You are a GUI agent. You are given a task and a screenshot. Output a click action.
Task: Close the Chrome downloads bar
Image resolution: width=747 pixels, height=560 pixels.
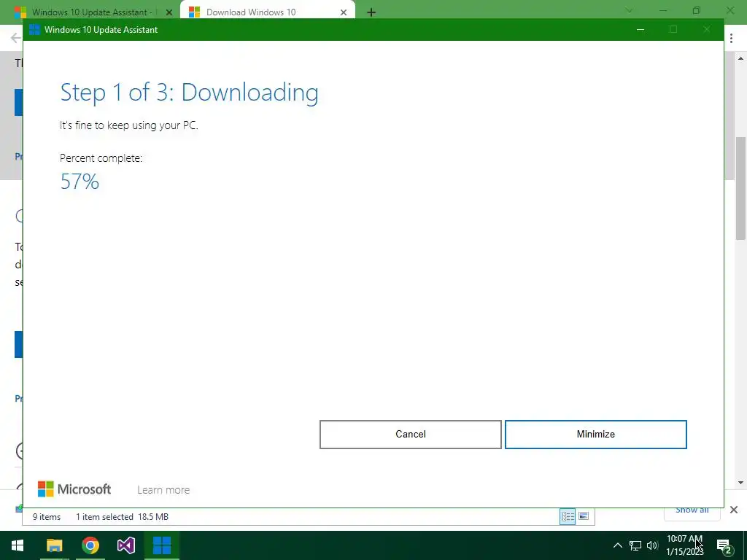pyautogui.click(x=734, y=510)
